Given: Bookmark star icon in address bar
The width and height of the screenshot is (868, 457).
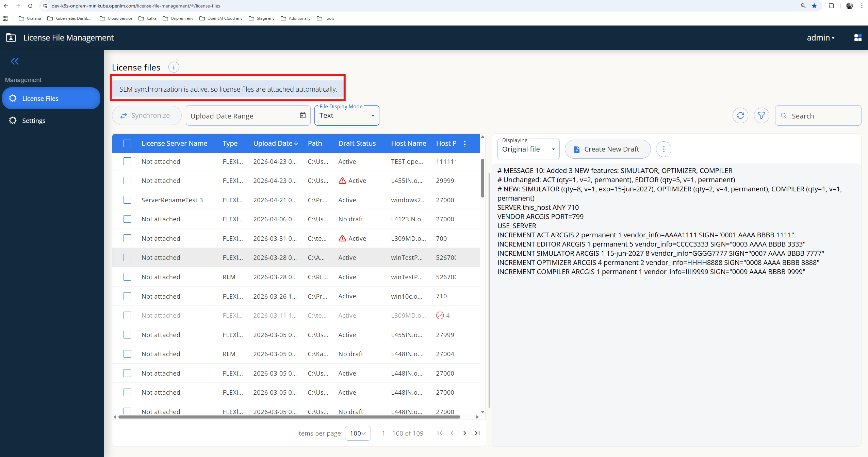Looking at the screenshot, I should click(x=814, y=6).
